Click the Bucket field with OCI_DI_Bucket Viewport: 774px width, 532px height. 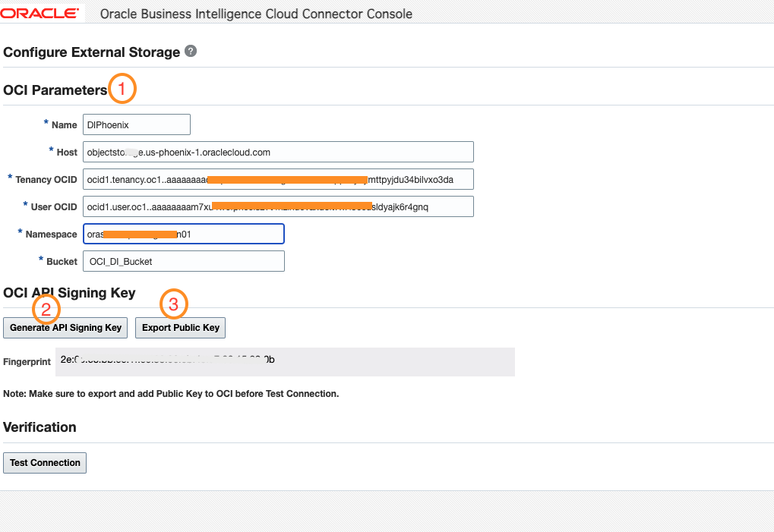coord(183,261)
